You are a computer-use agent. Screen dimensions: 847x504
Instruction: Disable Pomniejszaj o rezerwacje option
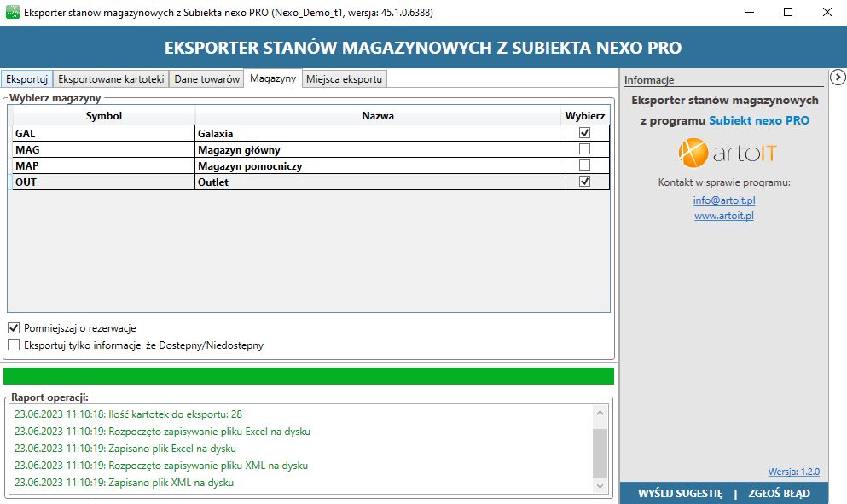pos(14,327)
